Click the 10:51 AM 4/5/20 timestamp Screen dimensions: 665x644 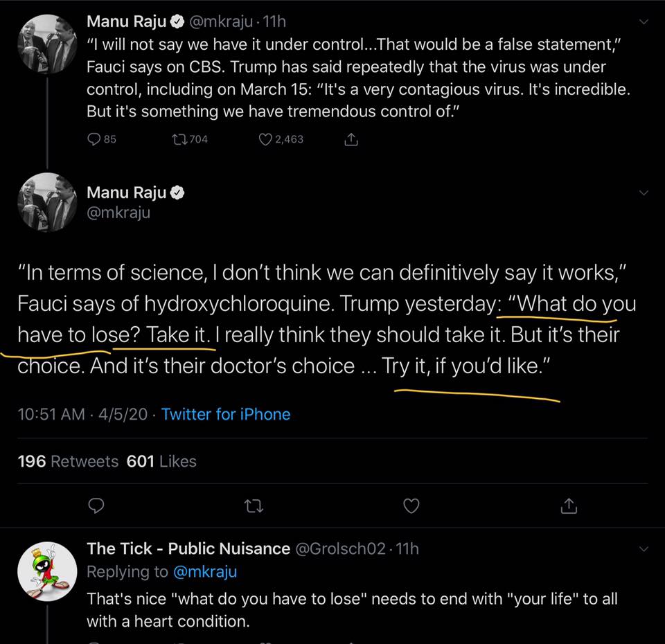(82, 414)
